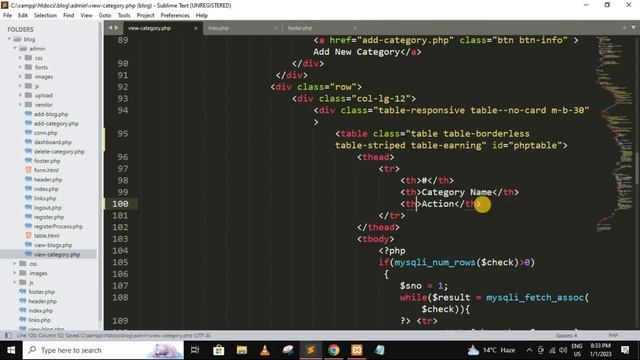Open the tab list dropdown arrow
Image resolution: width=640 pixels, height=360 pixels.
coord(633,28)
